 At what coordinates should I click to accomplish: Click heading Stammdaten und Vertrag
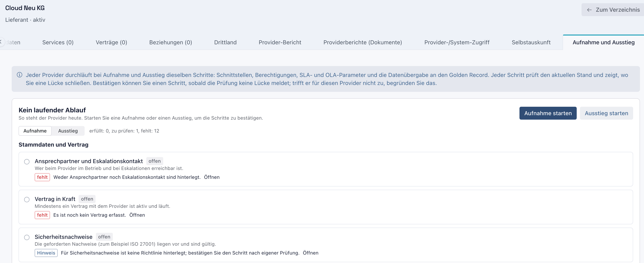(x=54, y=144)
